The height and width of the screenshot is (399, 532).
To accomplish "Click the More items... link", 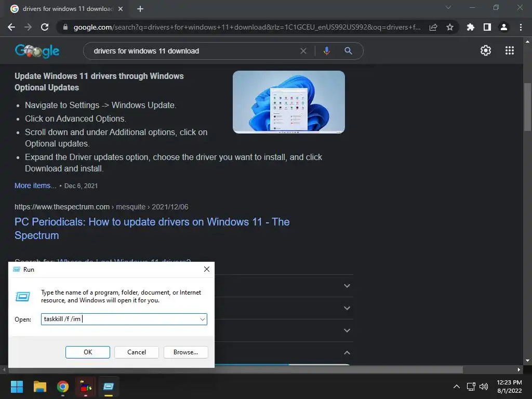I will tap(35, 185).
